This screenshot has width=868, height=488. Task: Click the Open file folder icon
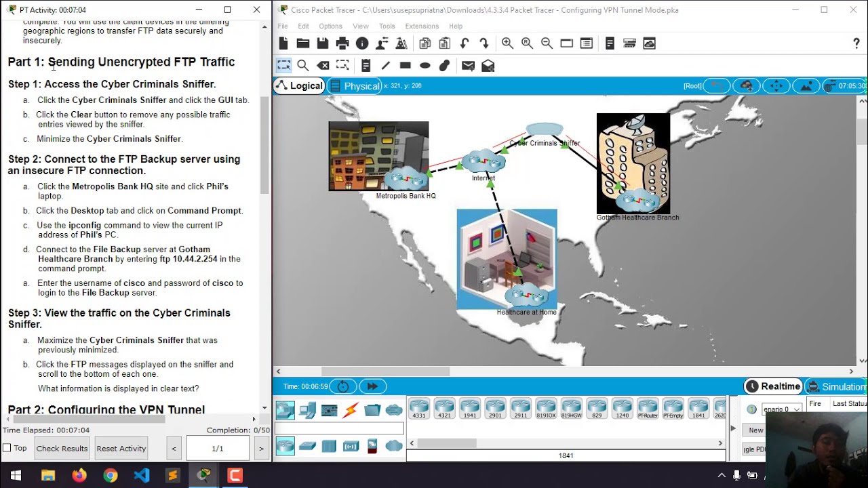(303, 43)
